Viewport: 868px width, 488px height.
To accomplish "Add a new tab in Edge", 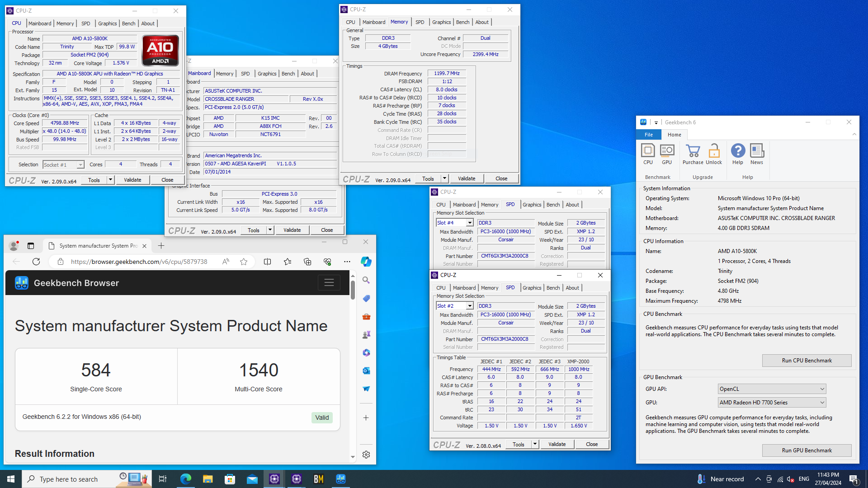I will click(161, 246).
